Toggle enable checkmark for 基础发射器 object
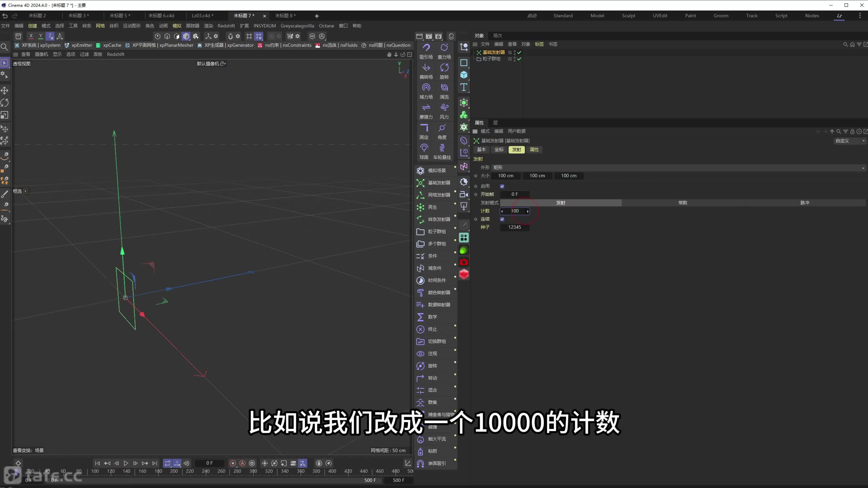The width and height of the screenshot is (868, 488). click(519, 52)
